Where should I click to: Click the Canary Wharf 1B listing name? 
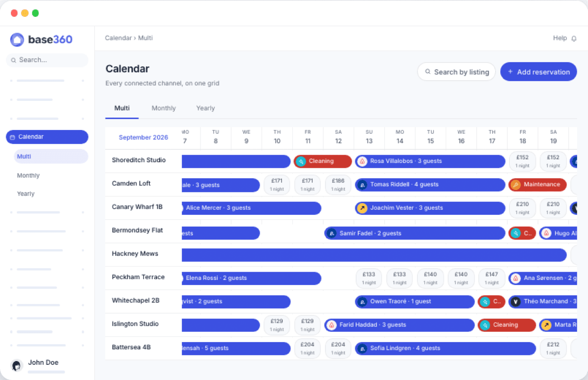137,207
